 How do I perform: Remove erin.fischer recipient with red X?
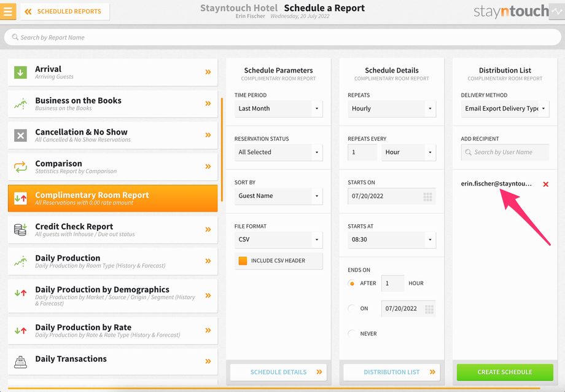[545, 184]
